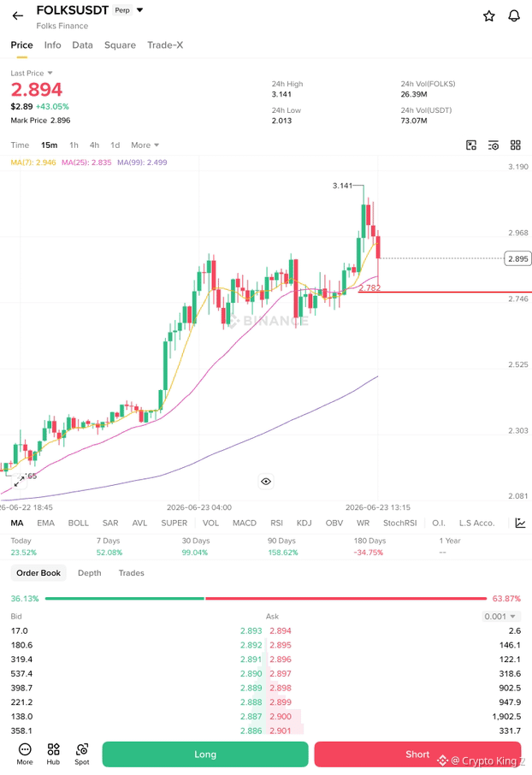The height and width of the screenshot is (775, 532).
Task: Open the More menu at bottom left
Action: [x=25, y=754]
